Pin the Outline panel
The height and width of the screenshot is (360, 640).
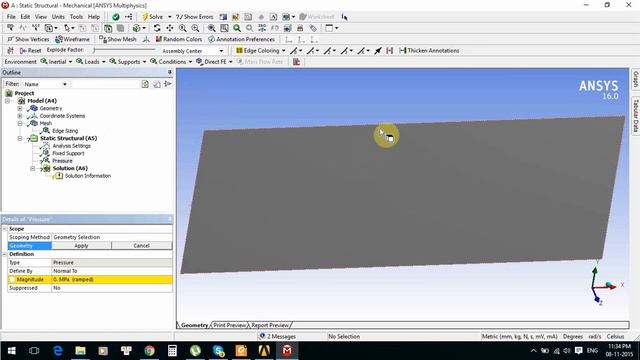pyautogui.click(x=170, y=72)
